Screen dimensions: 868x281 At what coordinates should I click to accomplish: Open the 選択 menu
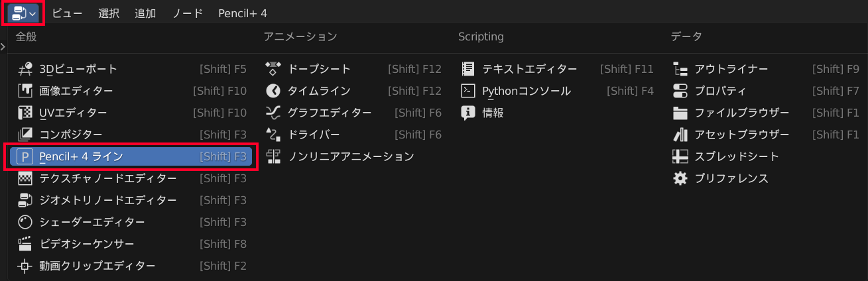pyautogui.click(x=109, y=13)
